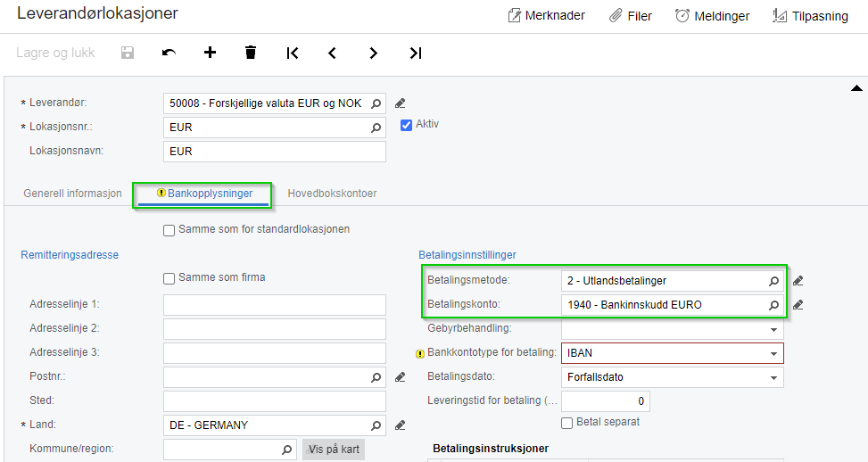Collapse the header section arrow
This screenshot has height=462, width=868.
pyautogui.click(x=856, y=88)
